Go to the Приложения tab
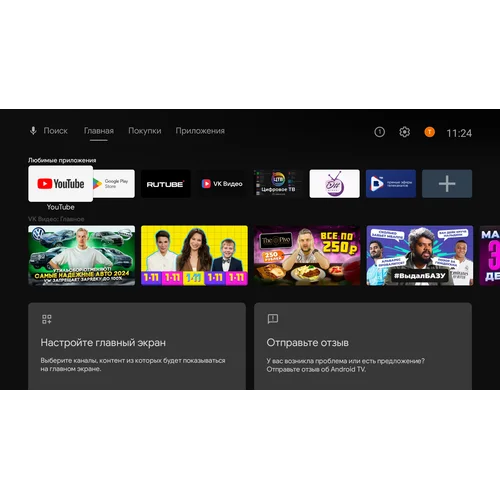 [x=200, y=131]
